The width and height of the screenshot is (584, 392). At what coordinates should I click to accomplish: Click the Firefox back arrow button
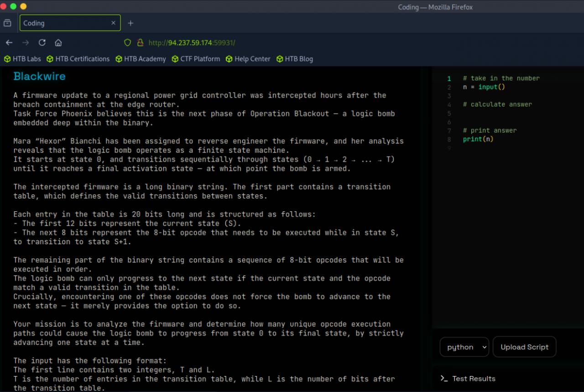(9, 42)
